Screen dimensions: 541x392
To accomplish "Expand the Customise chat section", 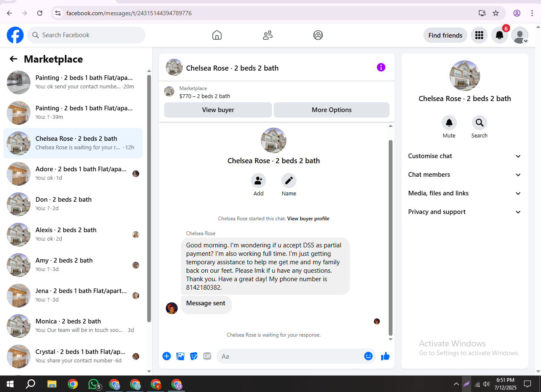I will coord(464,156).
